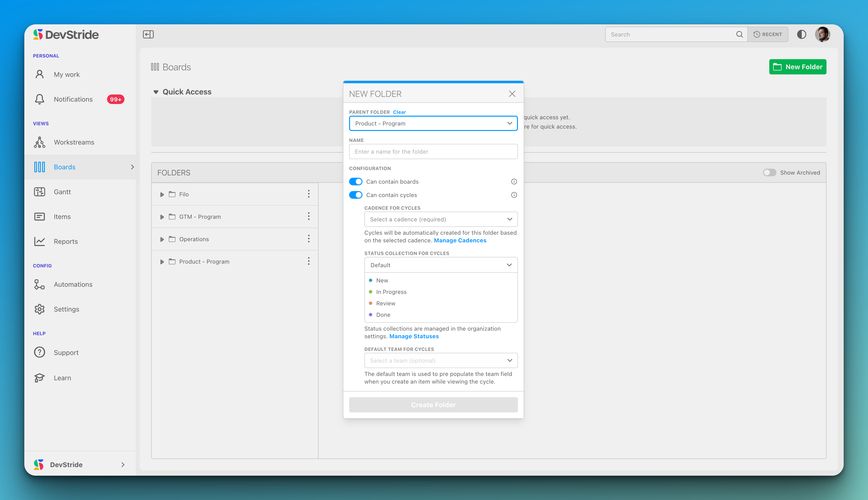Go to Automations in sidebar

73,284
